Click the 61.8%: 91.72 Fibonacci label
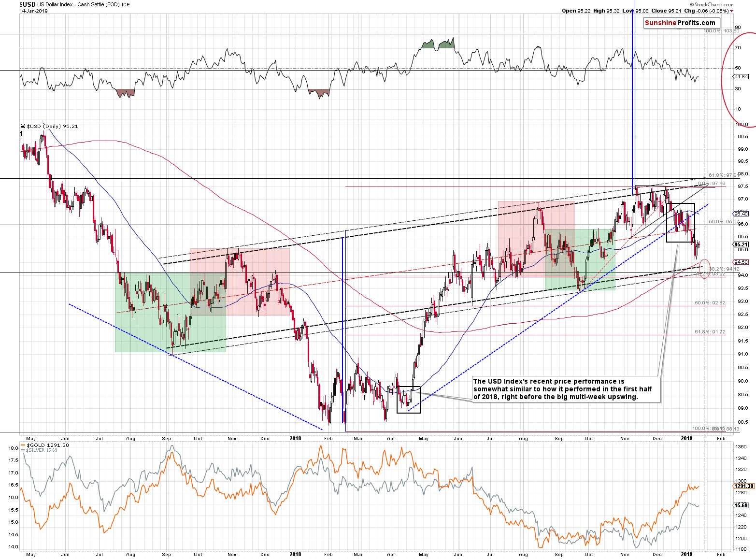The height and width of the screenshot is (559, 756). coord(710,332)
